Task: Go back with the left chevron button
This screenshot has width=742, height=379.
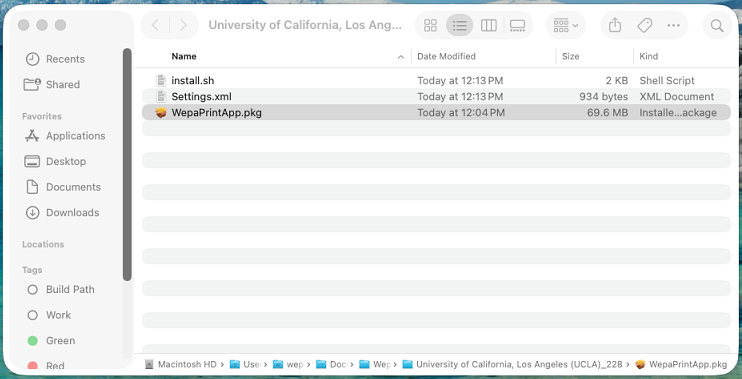Action: click(x=155, y=25)
